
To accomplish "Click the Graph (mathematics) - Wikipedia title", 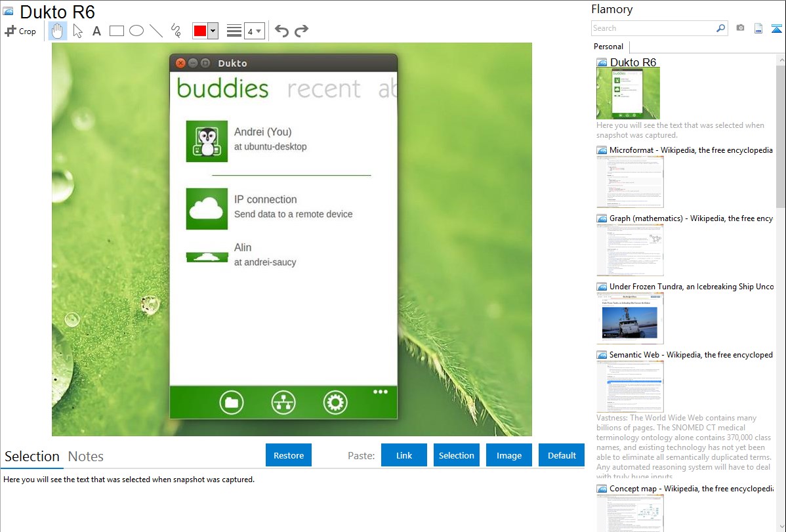I will [x=691, y=218].
